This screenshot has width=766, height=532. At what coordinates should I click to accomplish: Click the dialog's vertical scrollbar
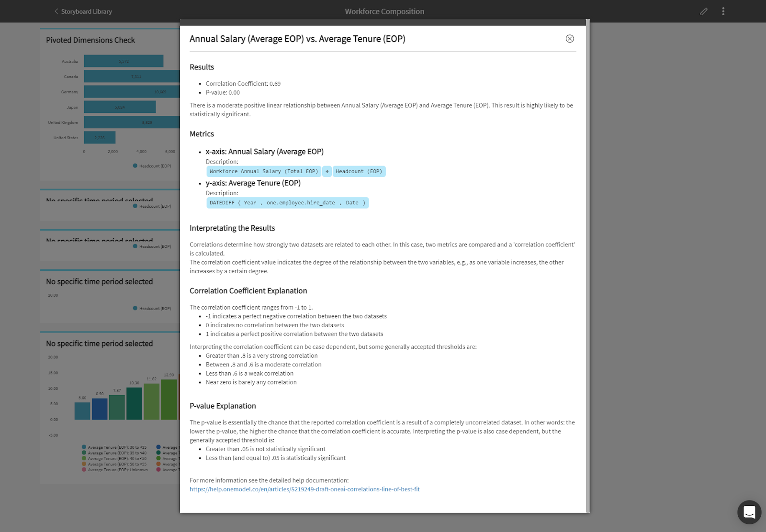point(587,266)
